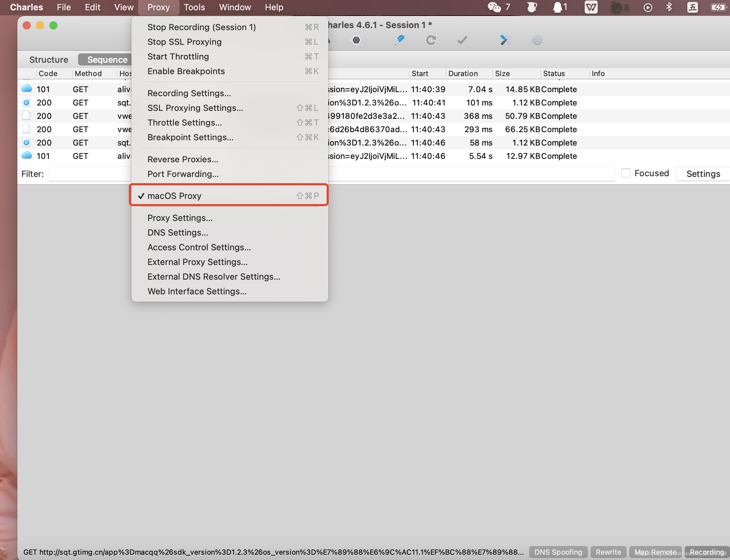Viewport: 730px width, 560px height.
Task: Open Web Interface Settings...
Action: point(230,291)
